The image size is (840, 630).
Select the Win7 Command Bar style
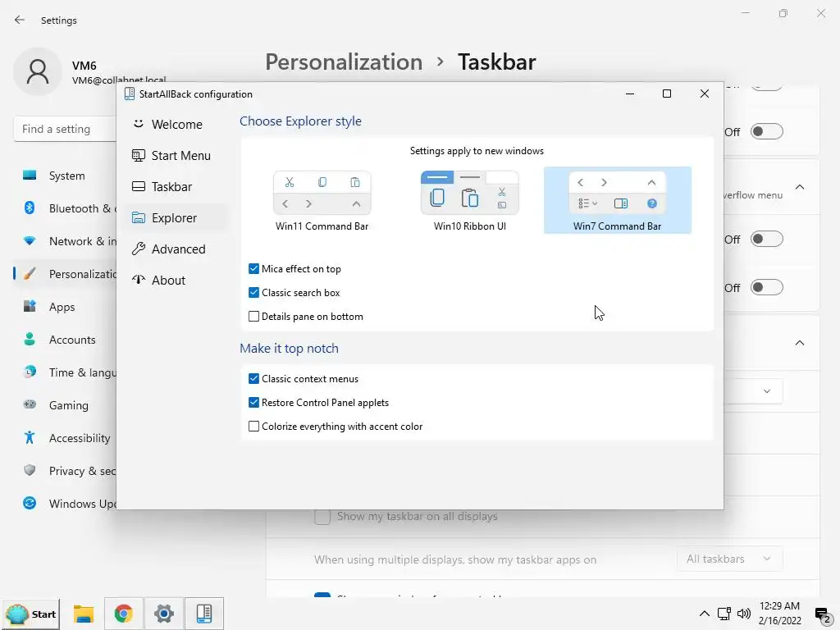coord(617,200)
